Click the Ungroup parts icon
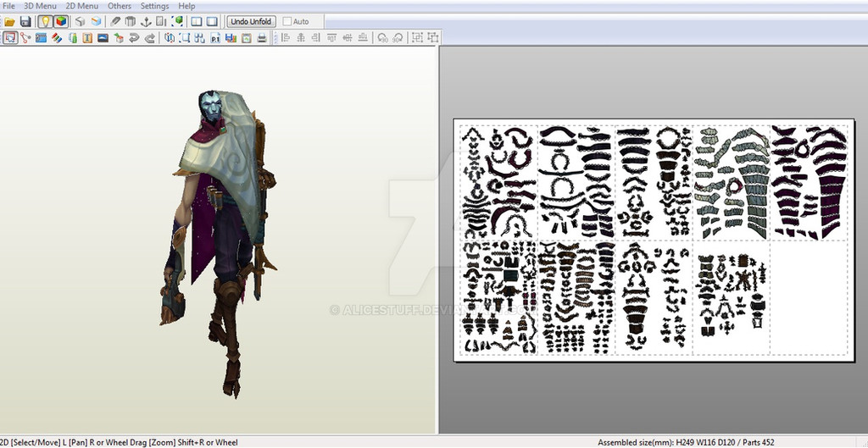The height and width of the screenshot is (448, 868). 433,37
